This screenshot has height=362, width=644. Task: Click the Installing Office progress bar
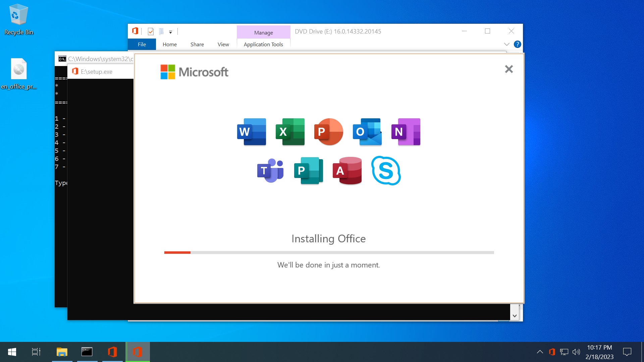[329, 252]
